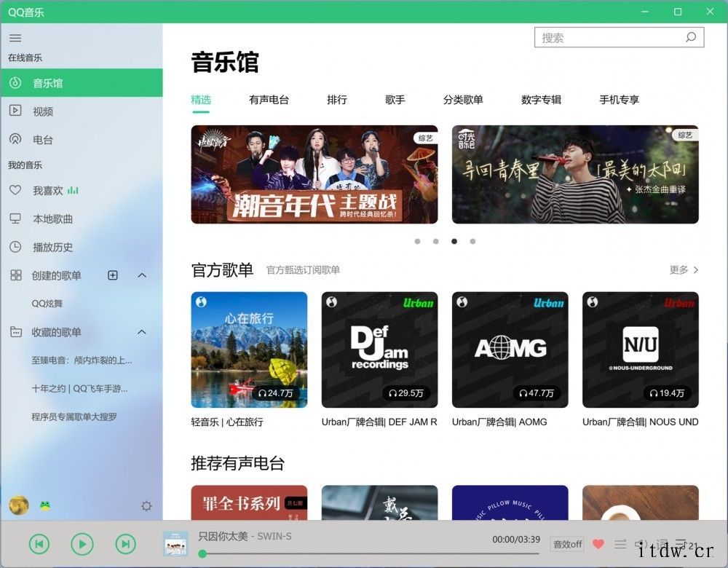The image size is (728, 568).
Task: Open the 潮音年代主题战 banner
Action: click(314, 174)
